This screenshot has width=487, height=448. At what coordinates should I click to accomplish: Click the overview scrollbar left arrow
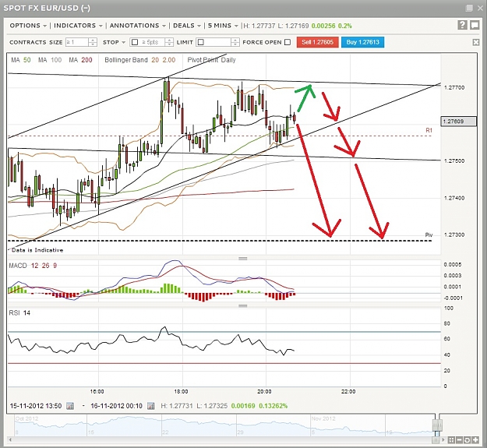click(11, 439)
